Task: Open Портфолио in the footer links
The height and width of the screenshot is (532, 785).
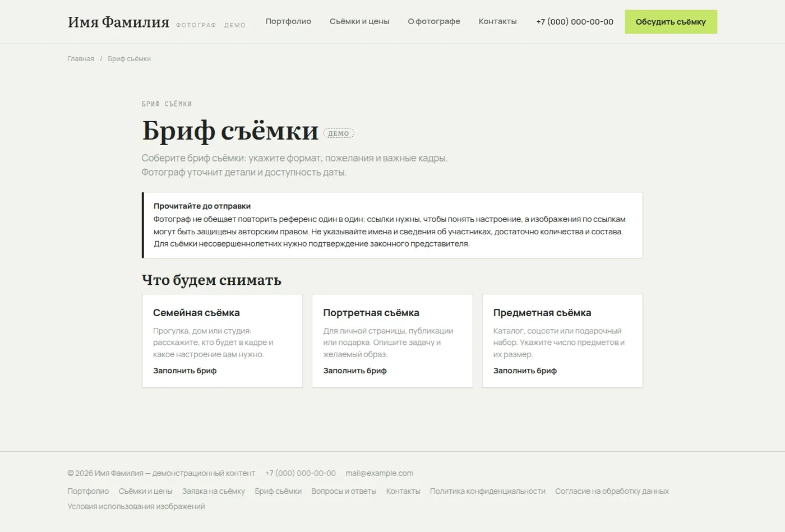Action: coord(88,491)
